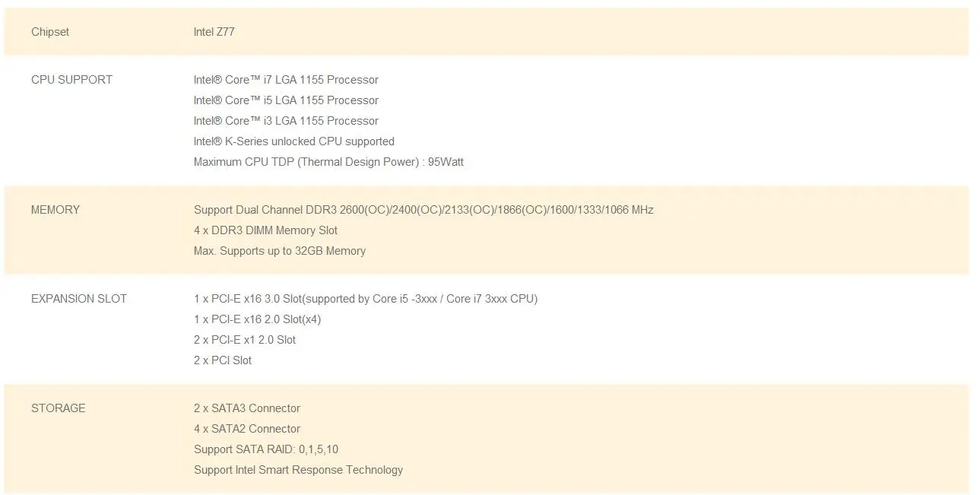The height and width of the screenshot is (495, 980).
Task: Click the K-Series unlocked CPU supported text
Action: [294, 141]
